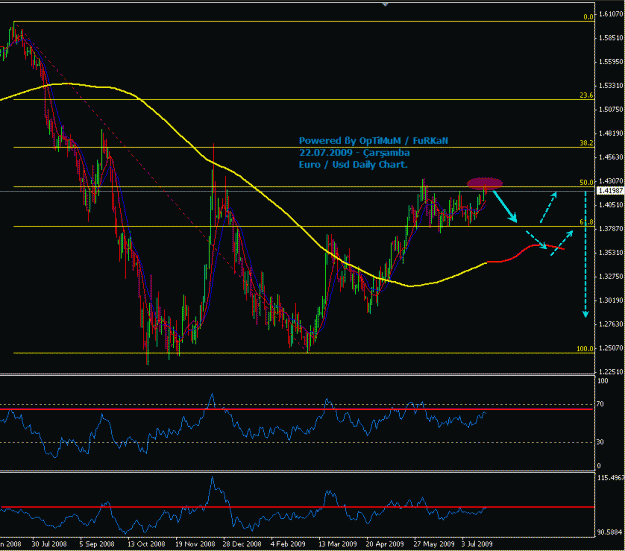Click the Fibonacci 23.6 level label
The height and width of the screenshot is (551, 625).
pyautogui.click(x=586, y=95)
